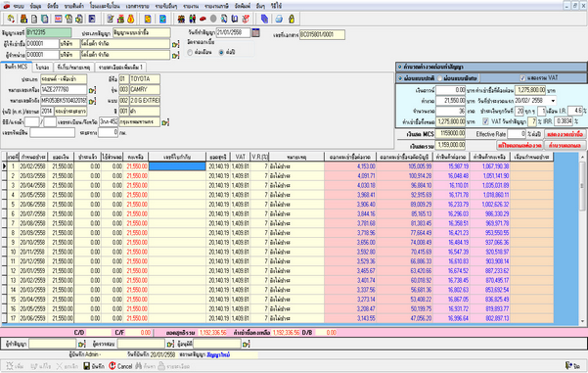Click the document number field BC015801/0001
The image size is (588, 373).
[x=322, y=35]
